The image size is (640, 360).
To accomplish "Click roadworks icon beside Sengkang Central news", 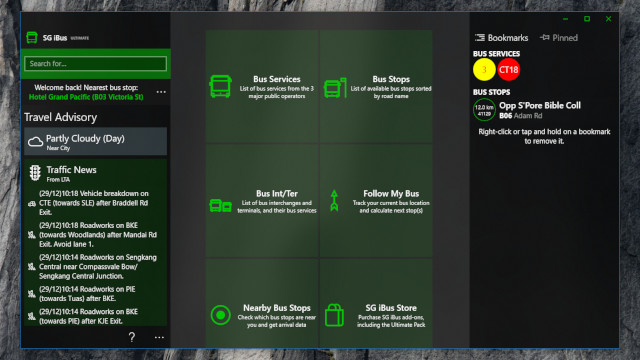I will 31,267.
